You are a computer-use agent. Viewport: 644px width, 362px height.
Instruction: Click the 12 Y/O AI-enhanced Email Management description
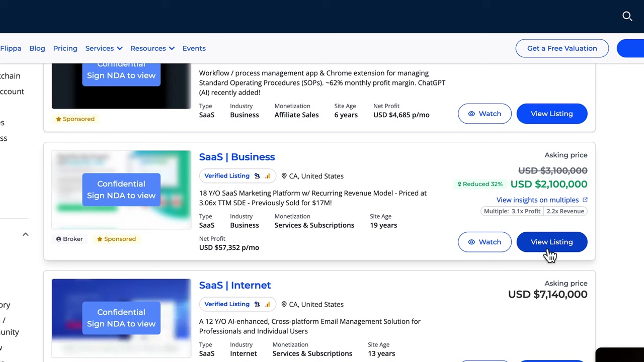(310, 326)
